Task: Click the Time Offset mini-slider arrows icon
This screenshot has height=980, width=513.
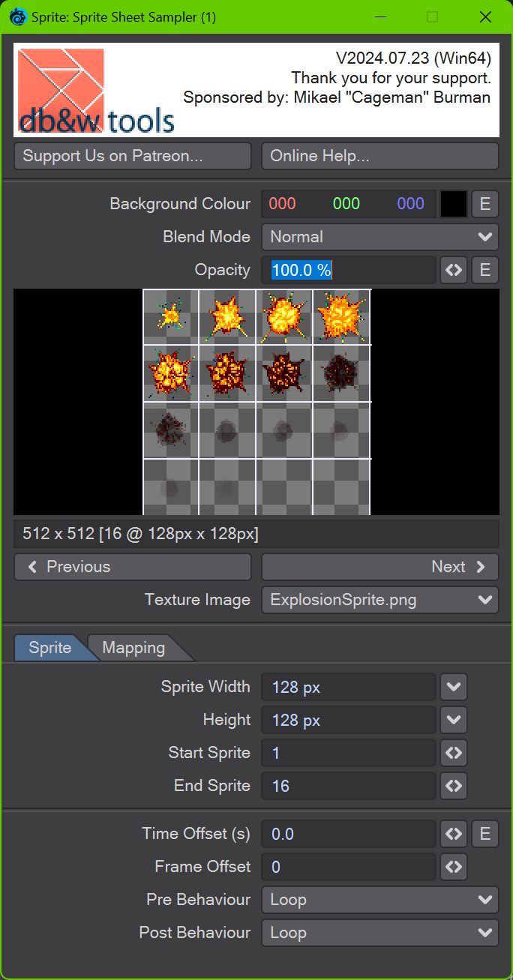Action: point(454,834)
